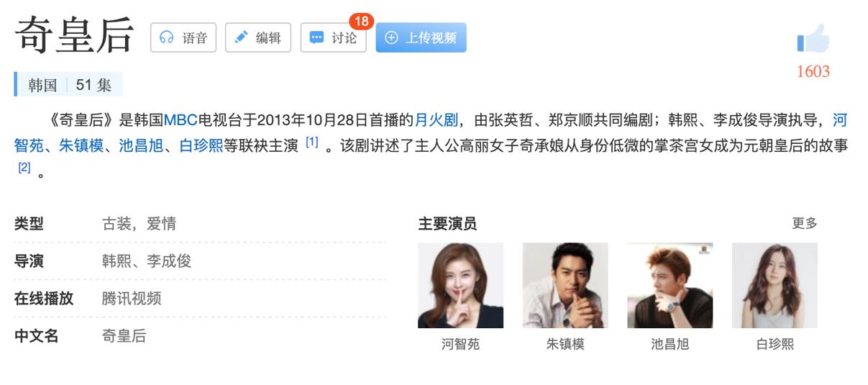Click the pencil icon for 编辑
Image resolution: width=868 pixels, height=385 pixels.
pyautogui.click(x=242, y=37)
